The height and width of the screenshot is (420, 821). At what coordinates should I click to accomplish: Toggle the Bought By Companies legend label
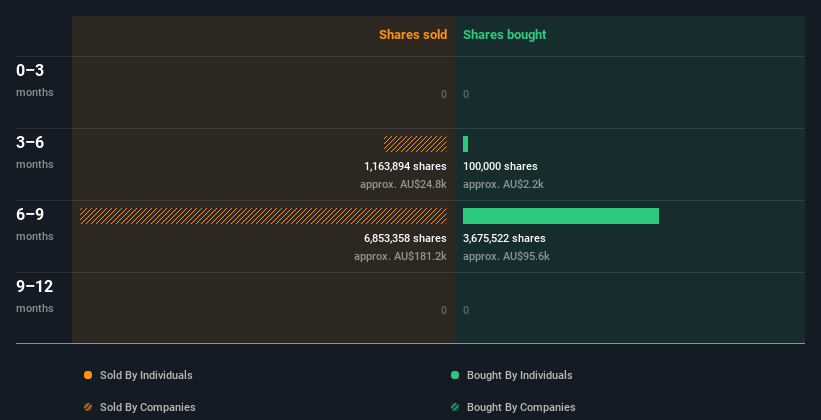coord(521,407)
